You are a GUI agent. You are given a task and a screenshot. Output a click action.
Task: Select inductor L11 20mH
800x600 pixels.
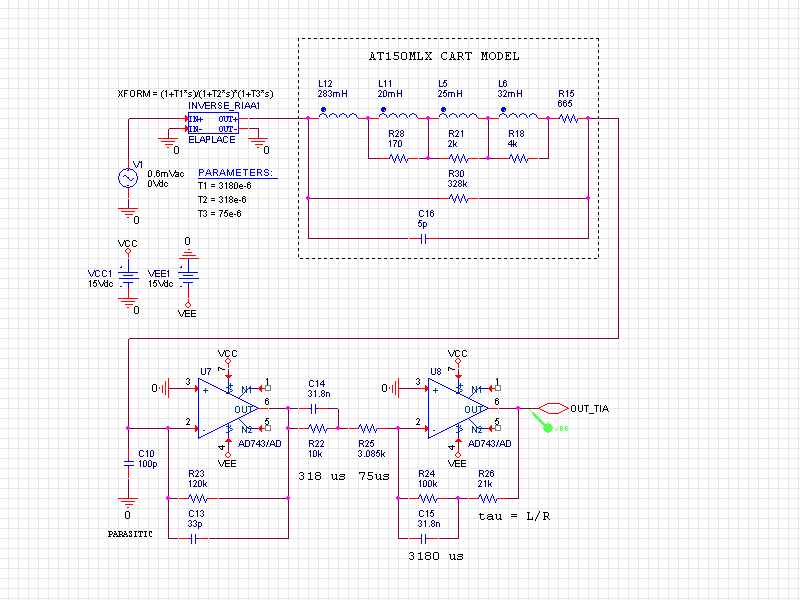tap(398, 114)
